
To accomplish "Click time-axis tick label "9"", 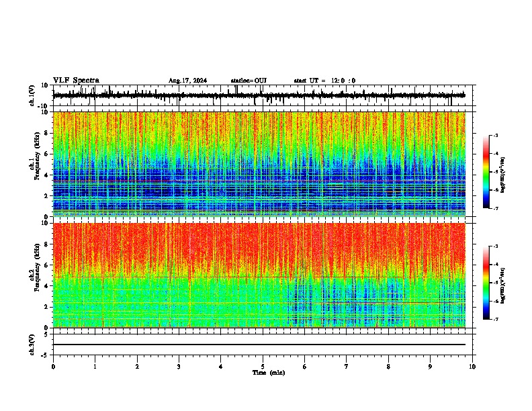I will [x=430, y=366].
